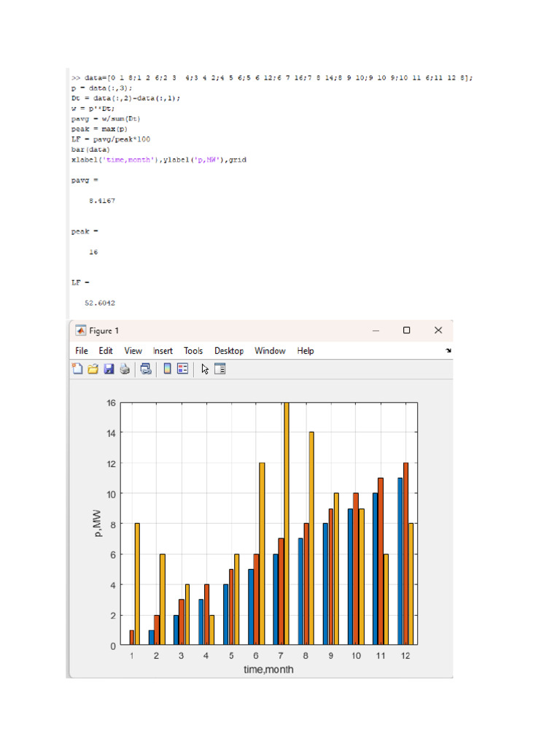
Task: Enable Edit Plot arrow mode
Action: (x=205, y=369)
